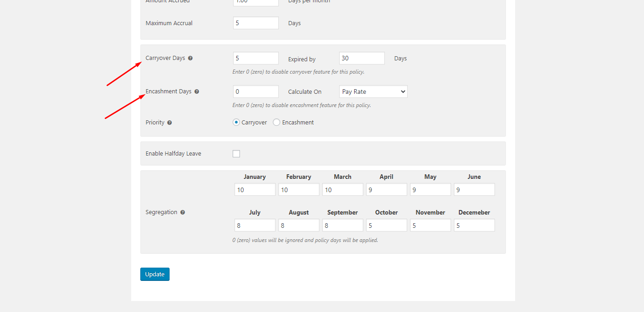Select the Carryover priority radio button
644x312 pixels.
point(236,122)
